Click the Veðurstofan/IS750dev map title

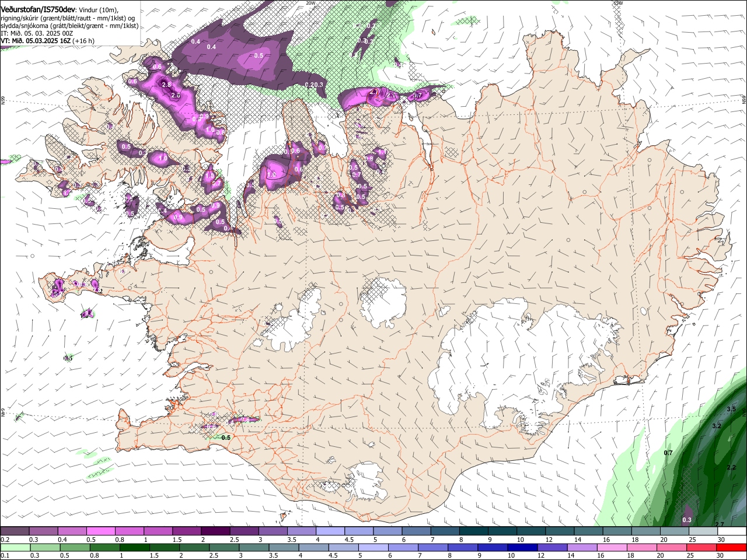click(x=38, y=9)
